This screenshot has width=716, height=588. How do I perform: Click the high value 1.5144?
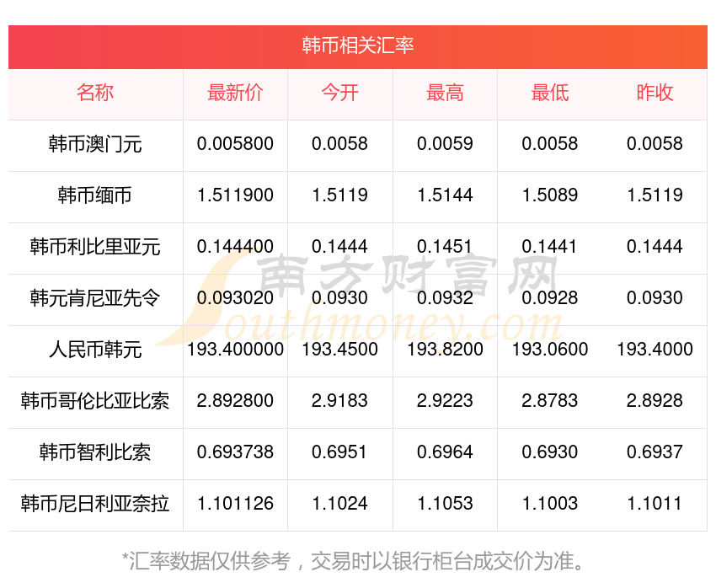(445, 195)
